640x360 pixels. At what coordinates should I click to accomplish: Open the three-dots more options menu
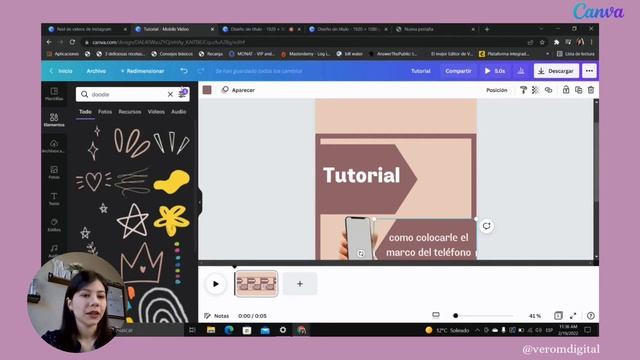click(589, 71)
